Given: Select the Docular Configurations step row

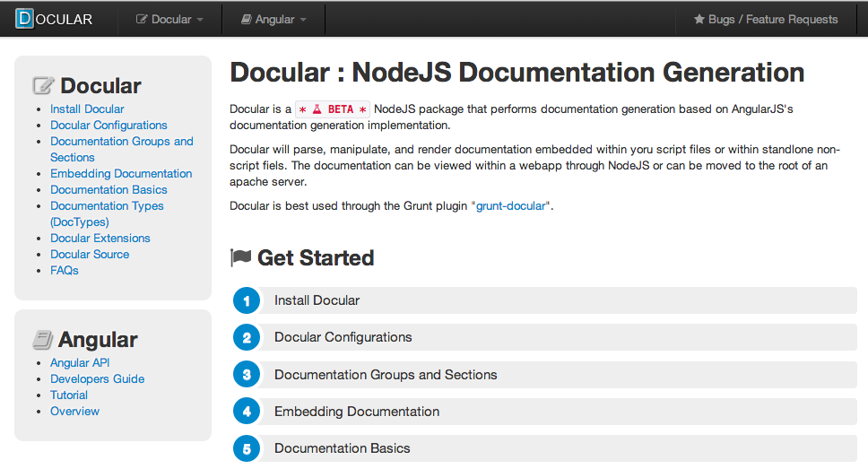Looking at the screenshot, I should 544,337.
